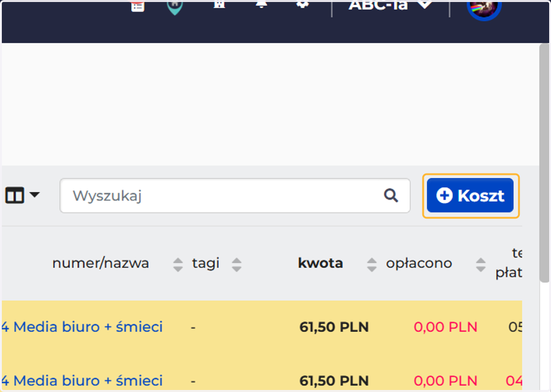Sort by opłacono using its arrows

[481, 264]
